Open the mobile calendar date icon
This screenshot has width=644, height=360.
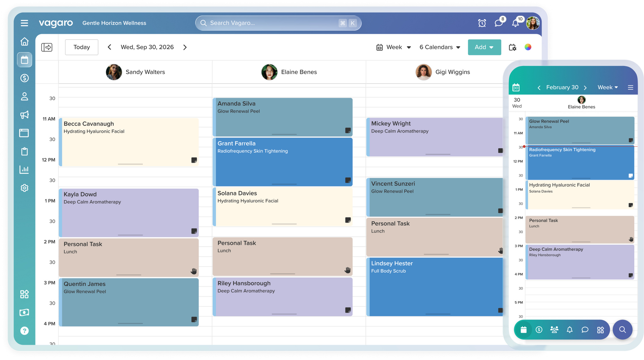point(516,87)
